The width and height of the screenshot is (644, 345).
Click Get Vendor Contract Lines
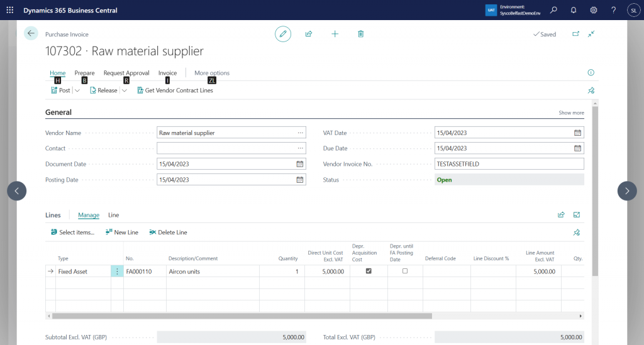(x=175, y=90)
